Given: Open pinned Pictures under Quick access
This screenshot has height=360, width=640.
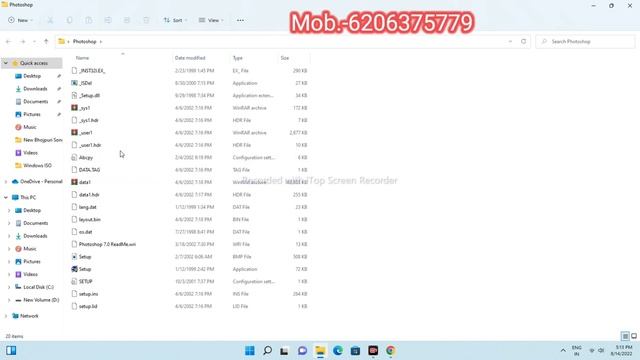Looking at the screenshot, I should click(x=32, y=114).
